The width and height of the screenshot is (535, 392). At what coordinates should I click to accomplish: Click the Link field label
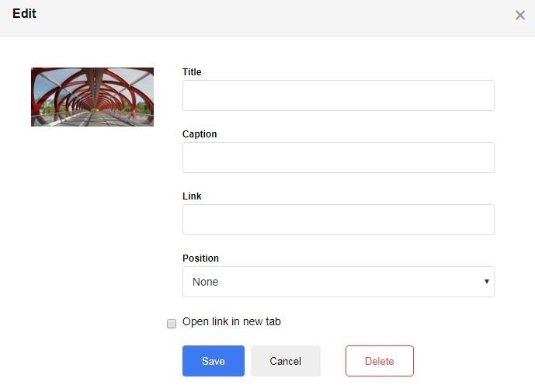point(192,196)
